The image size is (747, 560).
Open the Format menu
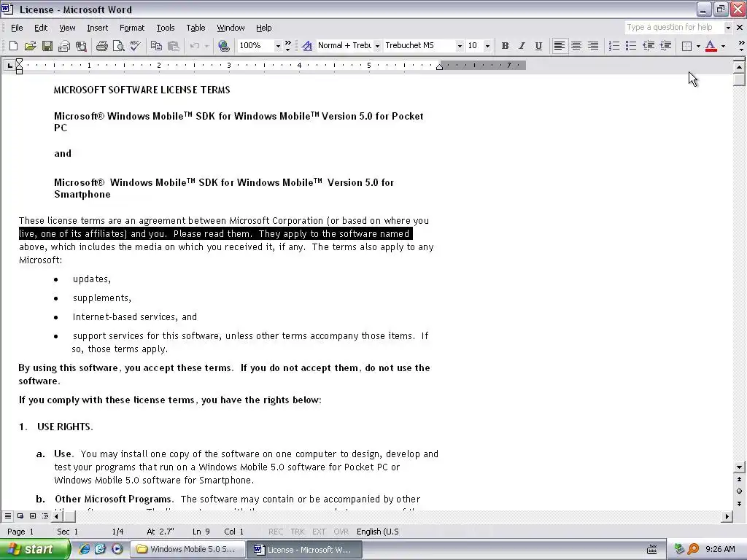point(132,28)
